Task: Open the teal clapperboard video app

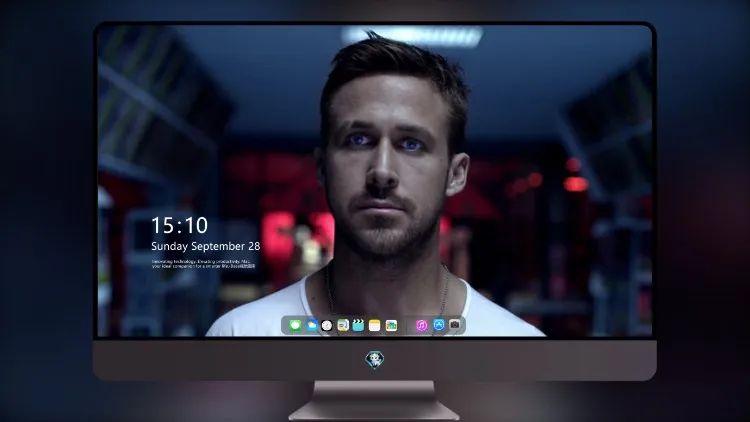Action: (358, 325)
